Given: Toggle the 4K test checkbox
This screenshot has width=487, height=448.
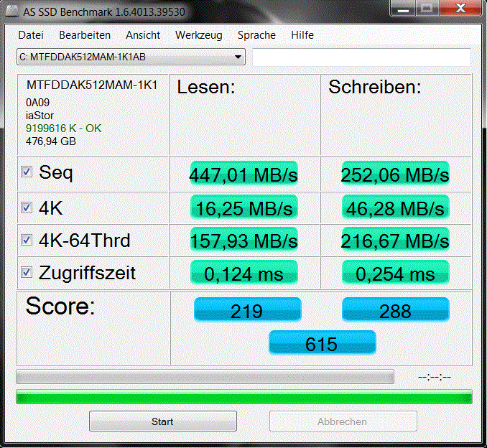Looking at the screenshot, I should point(27,207).
